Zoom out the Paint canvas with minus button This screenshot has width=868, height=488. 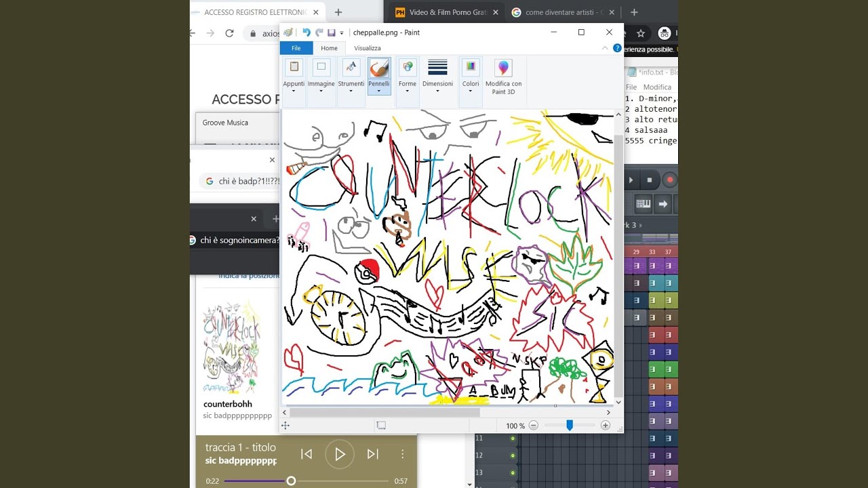534,426
